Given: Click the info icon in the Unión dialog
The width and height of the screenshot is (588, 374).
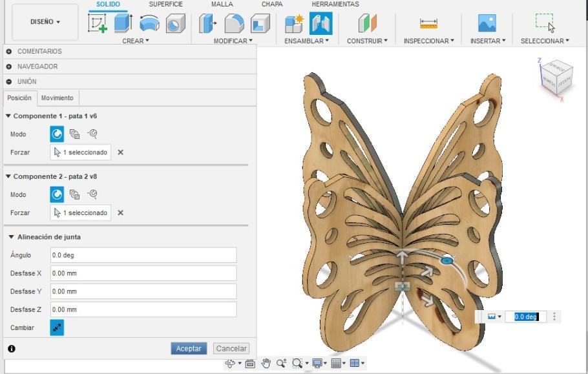Looking at the screenshot, I should click(x=12, y=349).
